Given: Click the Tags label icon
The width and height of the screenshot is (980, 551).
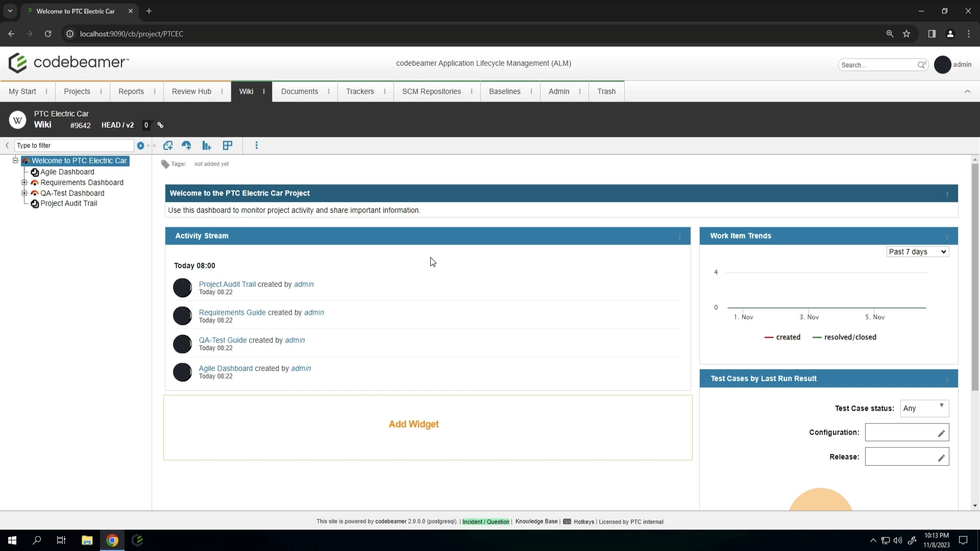Looking at the screenshot, I should (164, 164).
